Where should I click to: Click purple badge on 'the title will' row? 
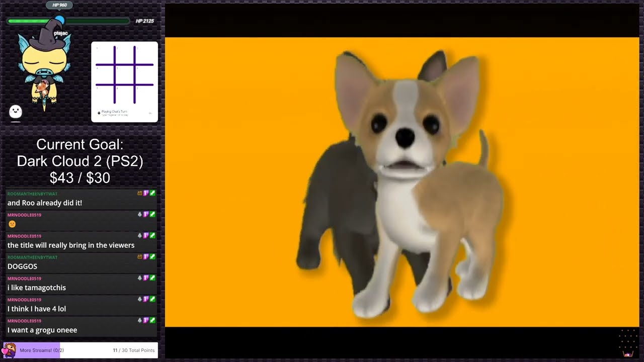click(146, 235)
